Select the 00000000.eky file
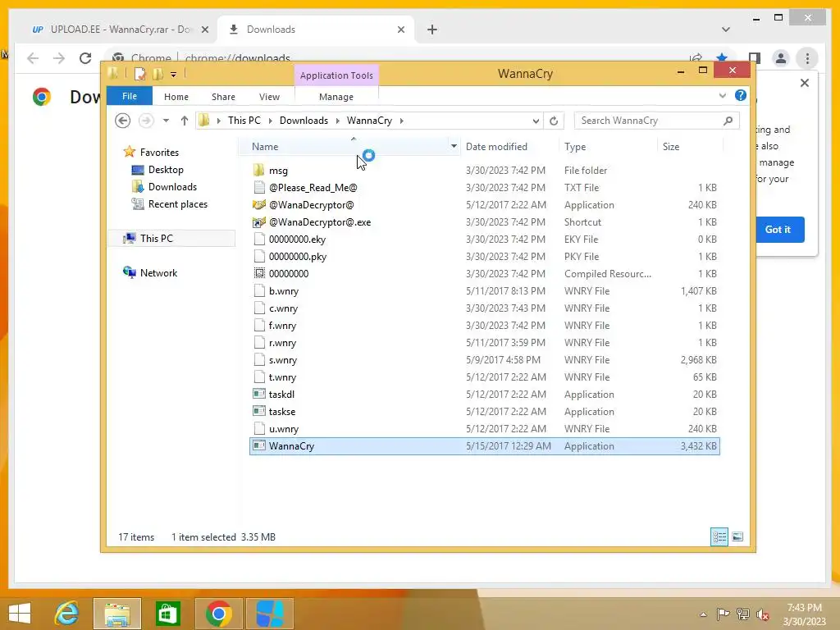The width and height of the screenshot is (840, 630). (x=484, y=239)
